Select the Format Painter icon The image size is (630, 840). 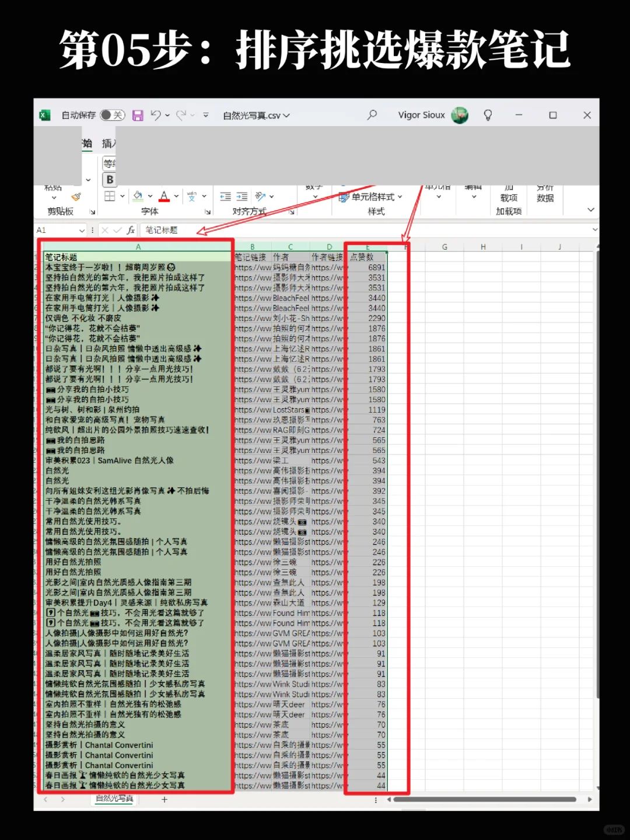click(x=77, y=196)
